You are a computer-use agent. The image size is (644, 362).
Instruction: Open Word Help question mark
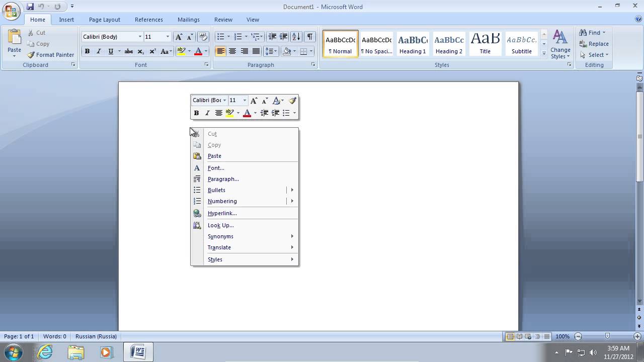tap(638, 19)
